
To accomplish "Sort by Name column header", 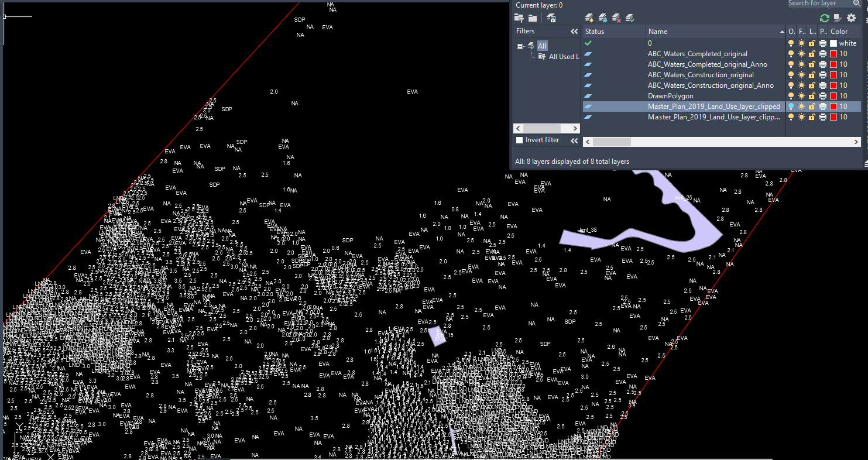I will click(716, 32).
